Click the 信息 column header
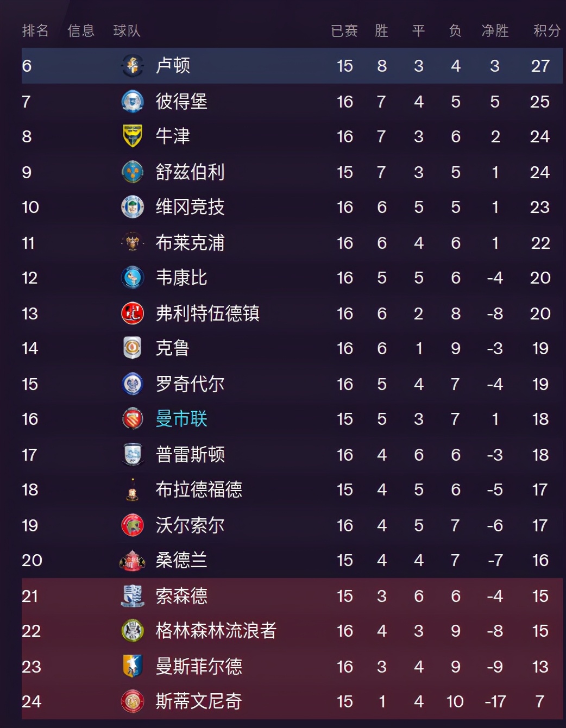566x728 pixels. click(81, 31)
